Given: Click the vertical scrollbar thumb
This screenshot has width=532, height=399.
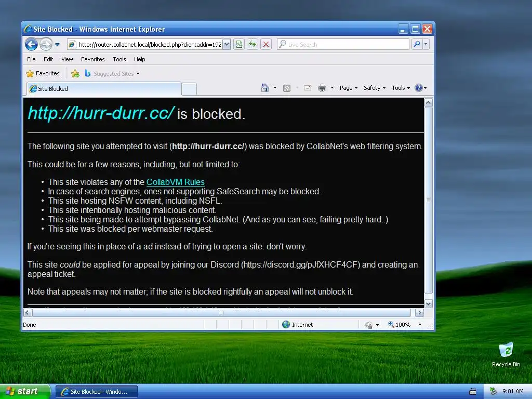Looking at the screenshot, I should click(x=429, y=200).
